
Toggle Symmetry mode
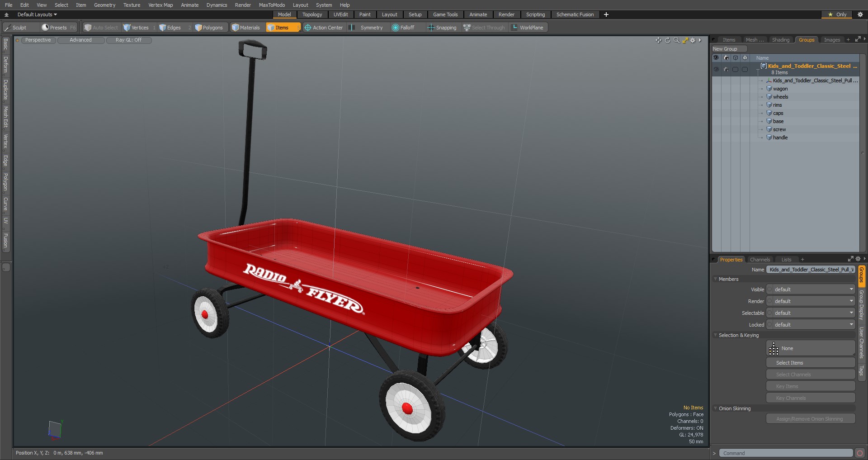pyautogui.click(x=366, y=28)
